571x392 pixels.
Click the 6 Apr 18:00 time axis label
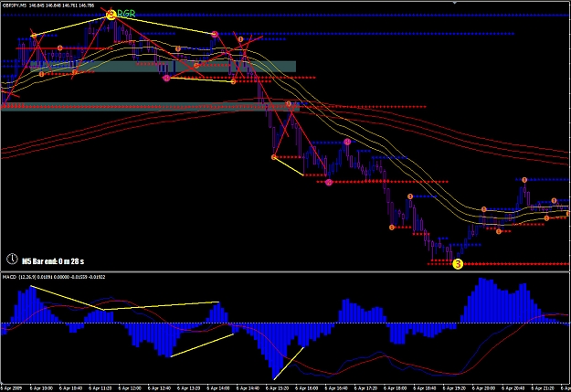(395, 388)
